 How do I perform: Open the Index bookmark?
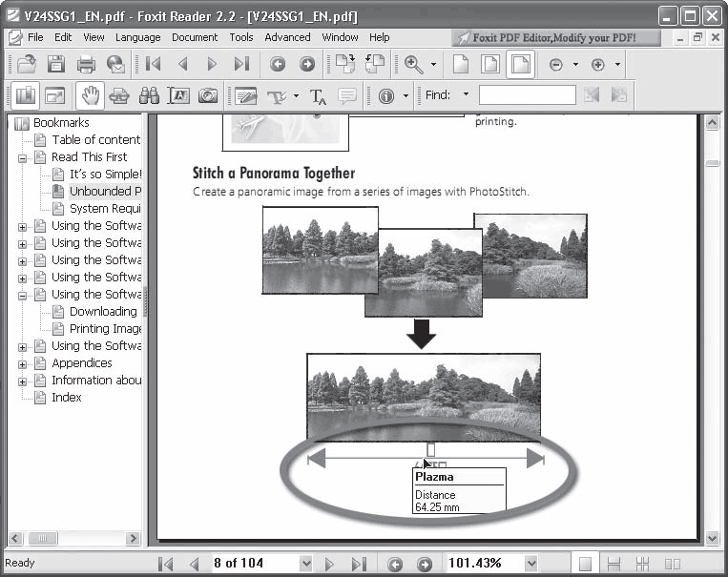click(x=67, y=398)
